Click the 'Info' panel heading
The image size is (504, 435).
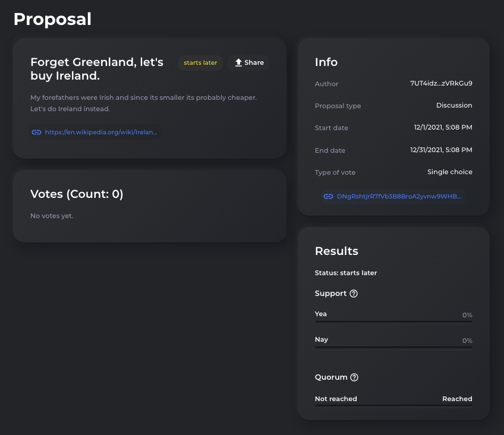pyautogui.click(x=326, y=62)
